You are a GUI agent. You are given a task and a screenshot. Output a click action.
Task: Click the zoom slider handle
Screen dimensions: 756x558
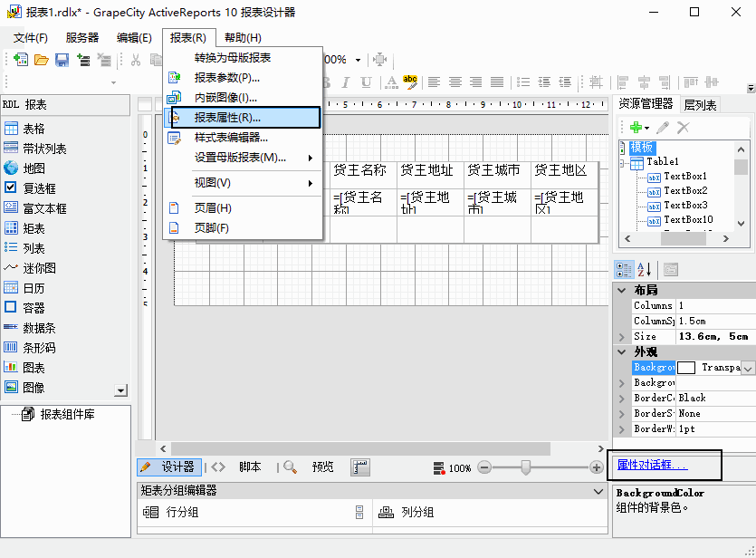point(527,467)
